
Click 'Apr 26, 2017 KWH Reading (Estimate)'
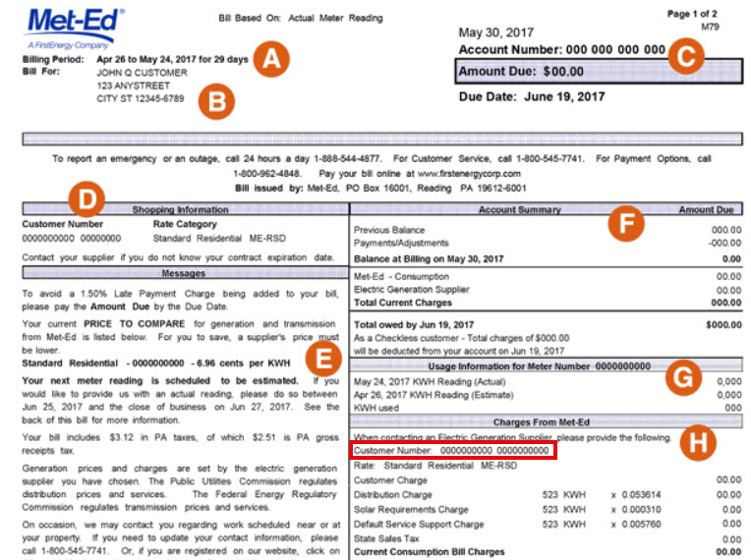[433, 395]
